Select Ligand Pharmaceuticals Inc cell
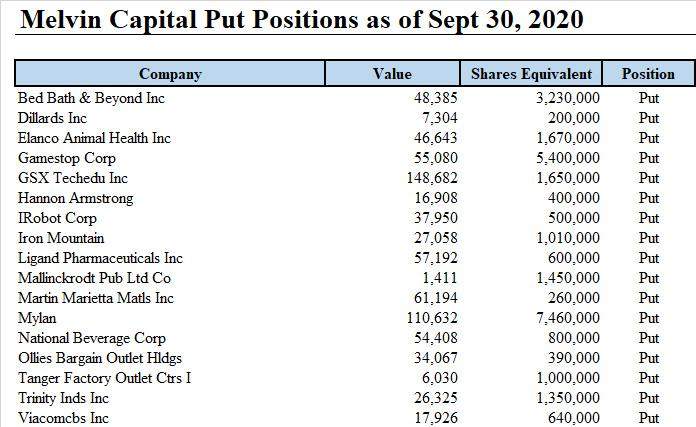Image resolution: width=696 pixels, height=427 pixels. [100, 258]
